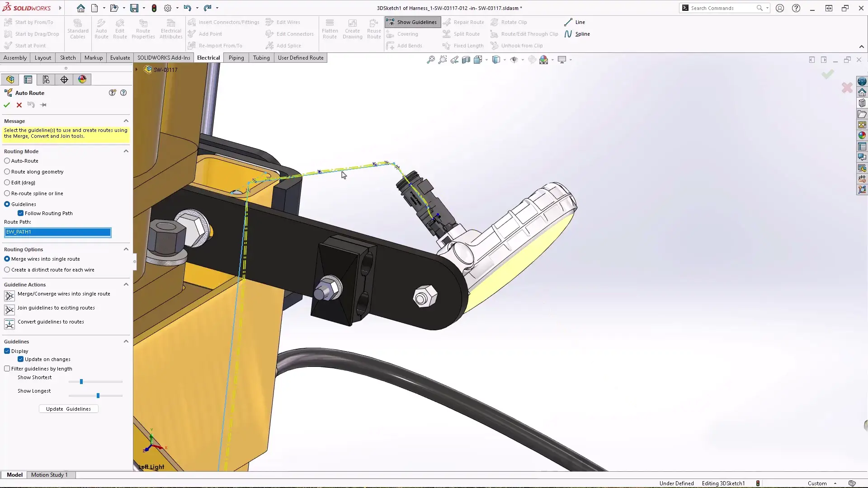Uncheck Follow Routing Path
Screen dimensions: 868x488
pyautogui.click(x=22, y=213)
